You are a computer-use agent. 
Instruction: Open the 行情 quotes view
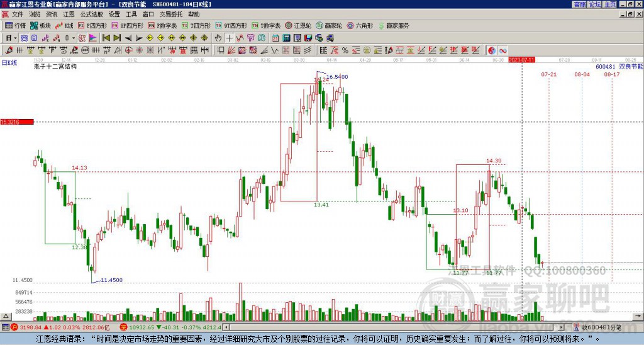pos(16,25)
